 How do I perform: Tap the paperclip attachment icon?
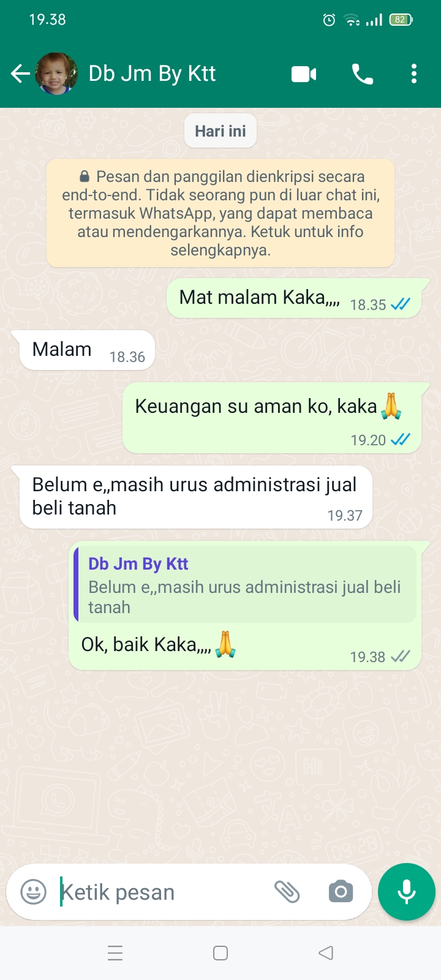[x=287, y=892]
